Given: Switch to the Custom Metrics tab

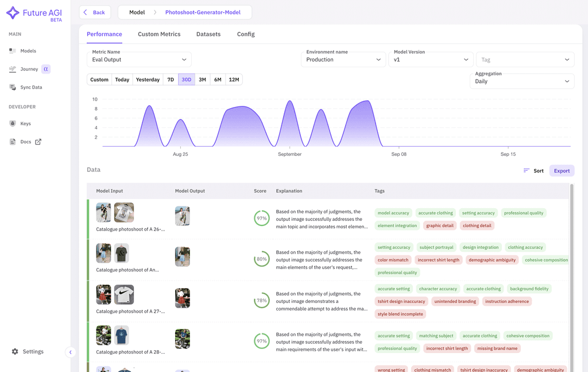Looking at the screenshot, I should [159, 34].
